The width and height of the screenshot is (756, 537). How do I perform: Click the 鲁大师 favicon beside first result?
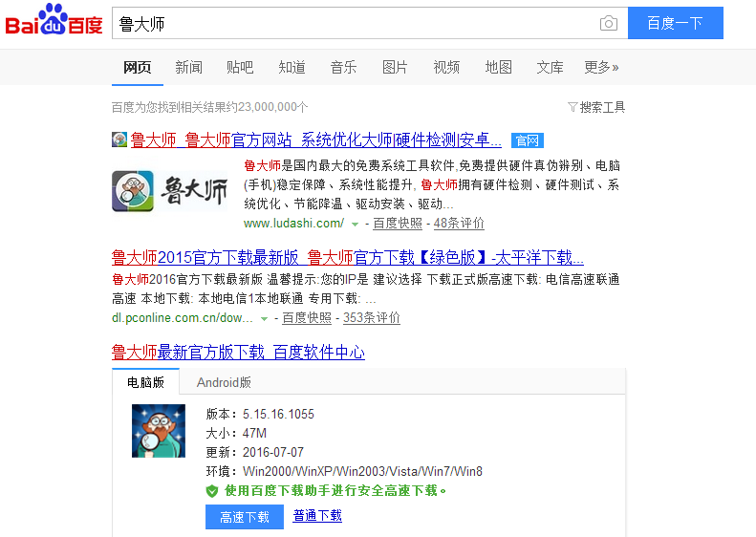(119, 140)
